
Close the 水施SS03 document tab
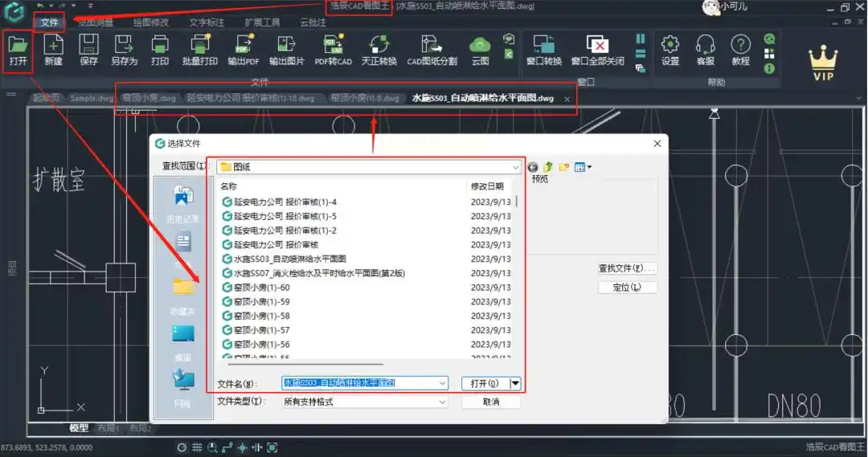tap(567, 99)
